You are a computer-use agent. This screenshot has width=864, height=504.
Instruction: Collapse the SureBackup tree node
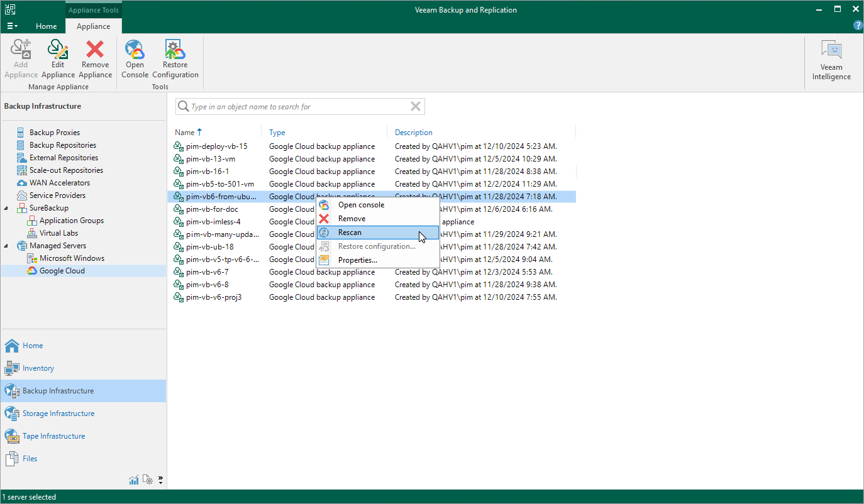(6, 208)
